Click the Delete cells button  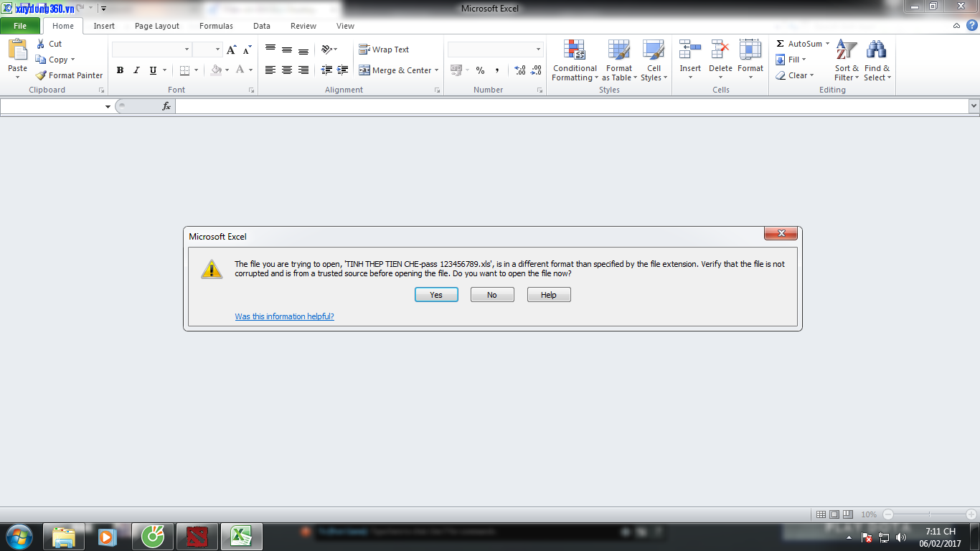[720, 61]
